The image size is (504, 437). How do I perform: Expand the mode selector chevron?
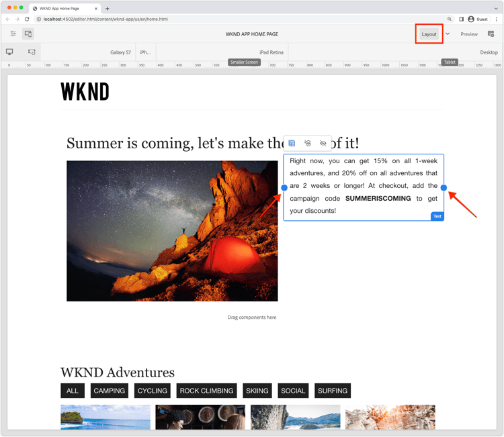(448, 34)
